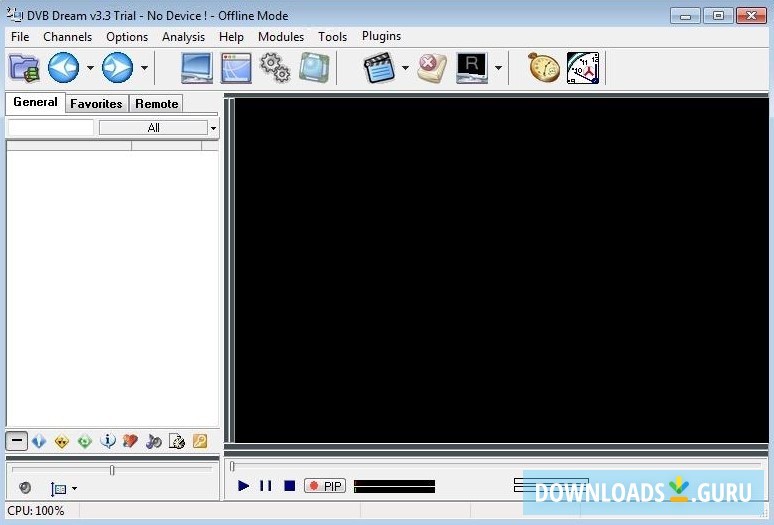The image size is (774, 525).
Task: Click the CPU: 100% status bar text
Action: pos(36,511)
